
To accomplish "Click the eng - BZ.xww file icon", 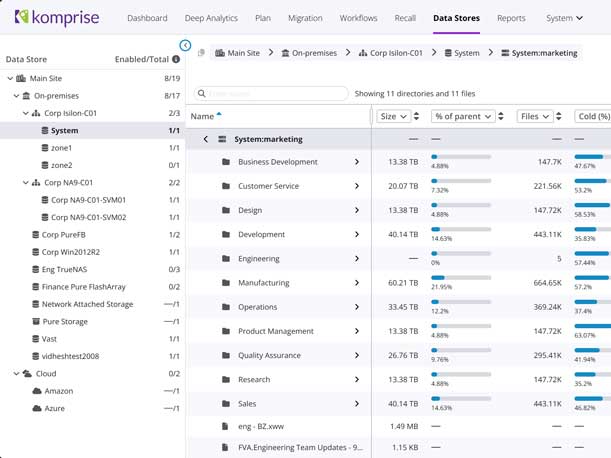I will tap(226, 426).
